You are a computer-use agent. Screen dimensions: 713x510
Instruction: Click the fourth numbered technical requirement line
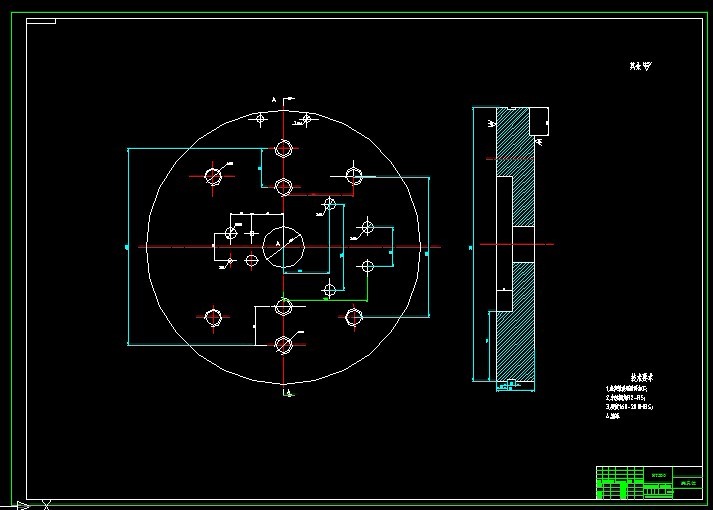coord(613,415)
